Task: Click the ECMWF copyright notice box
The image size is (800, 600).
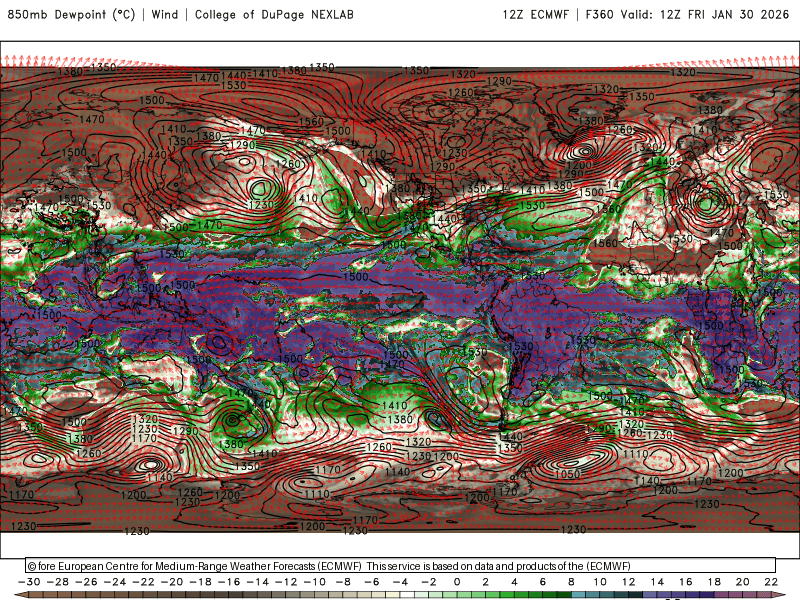Action: [x=401, y=565]
